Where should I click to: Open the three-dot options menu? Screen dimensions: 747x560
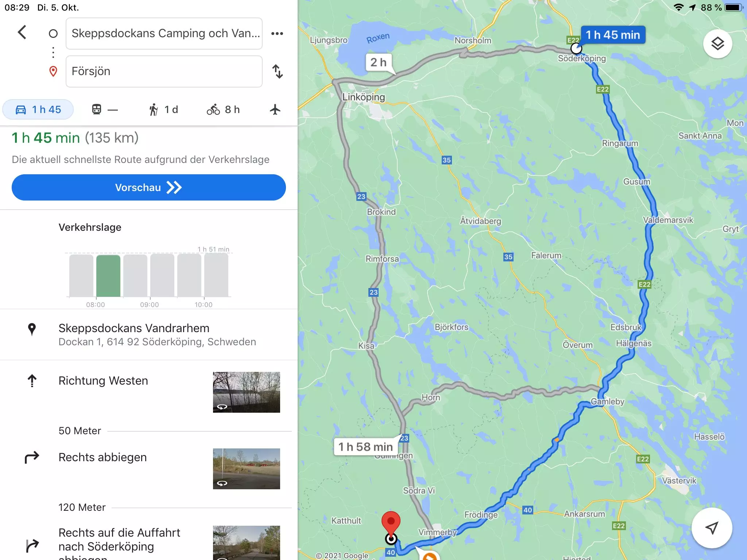[x=277, y=34]
